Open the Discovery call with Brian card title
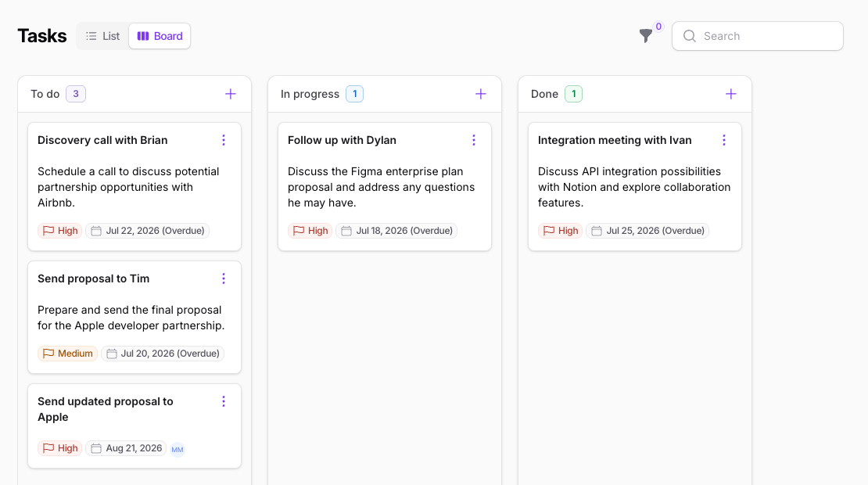 pyautogui.click(x=102, y=140)
